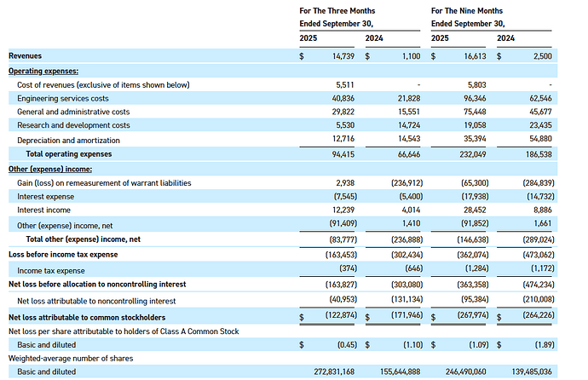Select the For The Nine Months column header

coord(468,10)
